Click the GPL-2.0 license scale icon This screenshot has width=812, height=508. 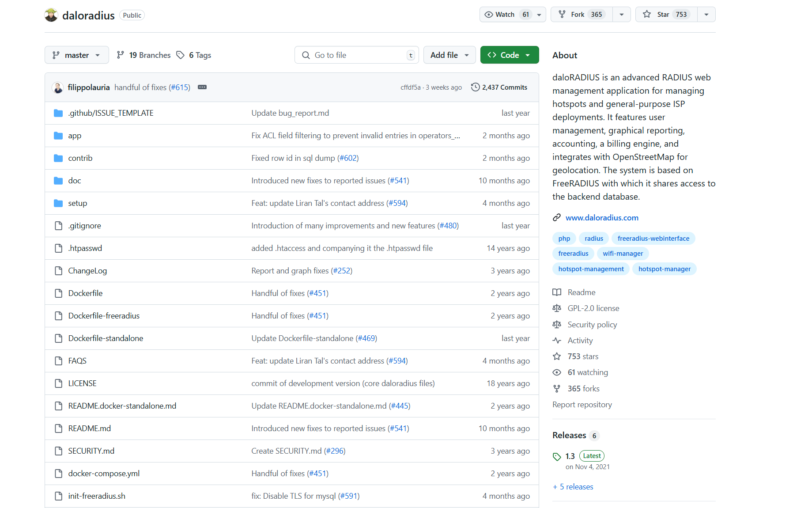coord(557,308)
